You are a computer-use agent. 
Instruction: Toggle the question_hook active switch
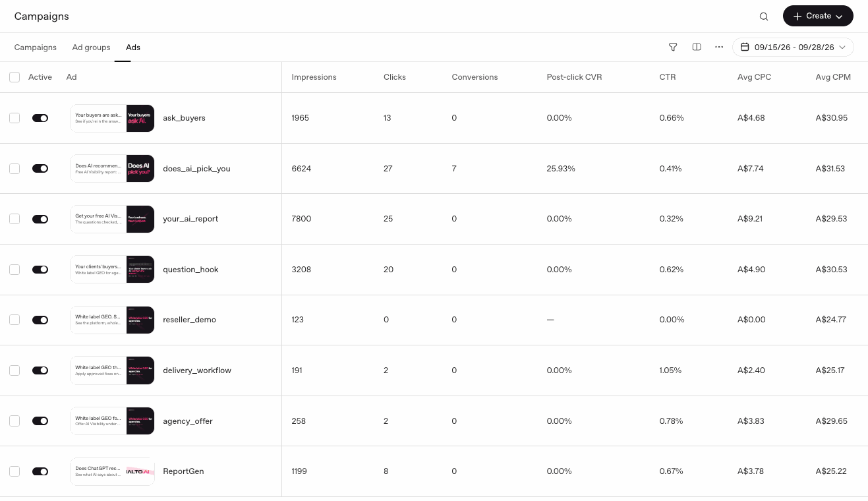pos(40,270)
